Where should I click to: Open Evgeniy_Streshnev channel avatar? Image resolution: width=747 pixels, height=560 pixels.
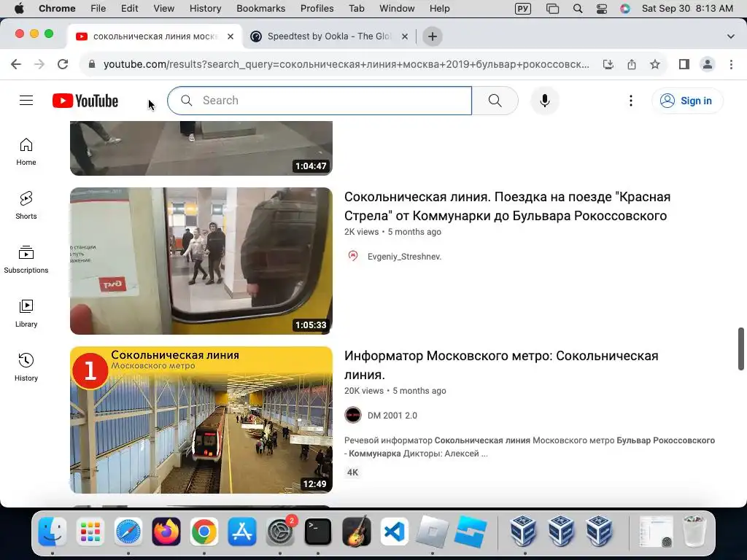click(353, 256)
